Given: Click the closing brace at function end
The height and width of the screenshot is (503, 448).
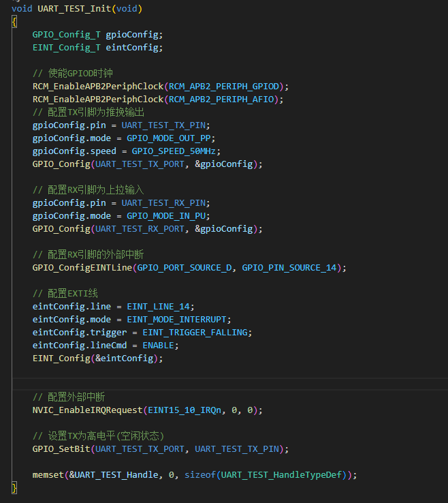Looking at the screenshot, I should point(14,487).
